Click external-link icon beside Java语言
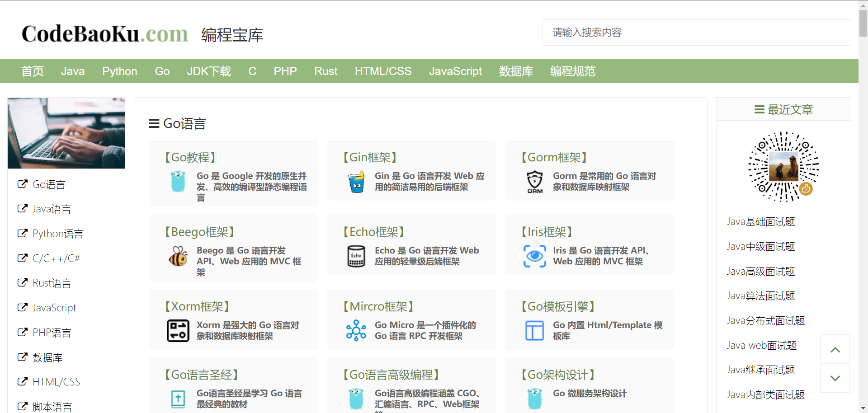 [22, 208]
